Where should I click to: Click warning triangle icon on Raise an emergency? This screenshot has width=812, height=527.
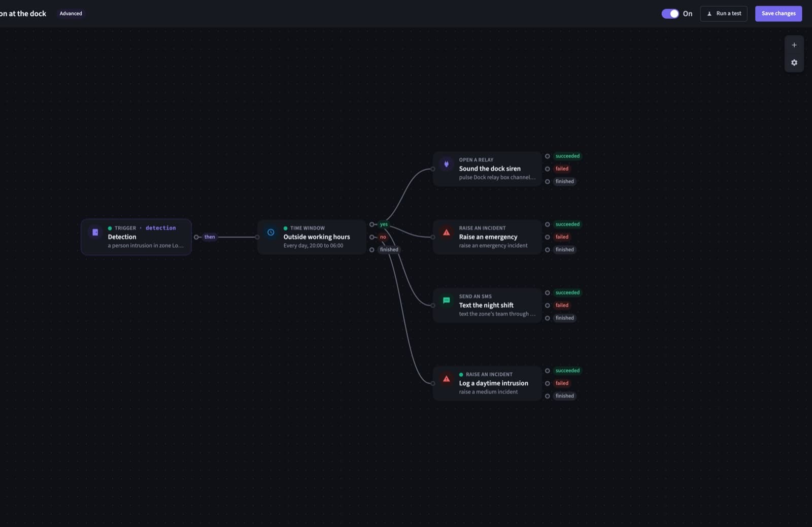pyautogui.click(x=447, y=233)
